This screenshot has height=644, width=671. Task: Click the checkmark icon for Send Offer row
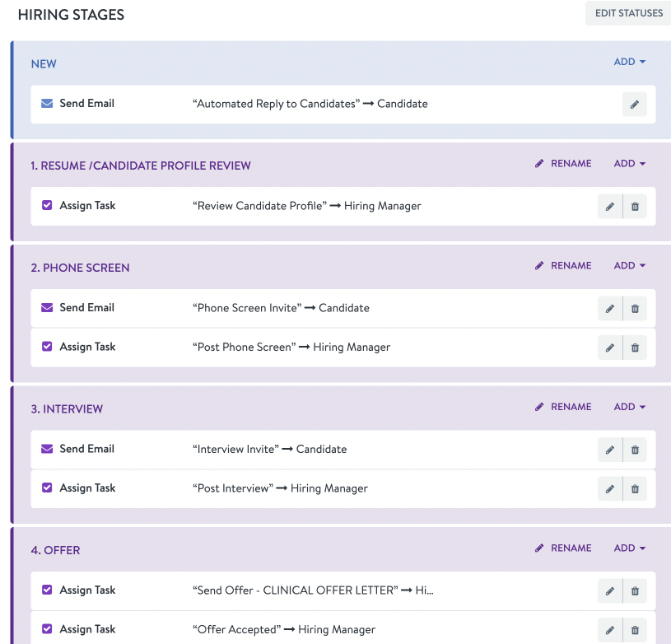click(47, 590)
